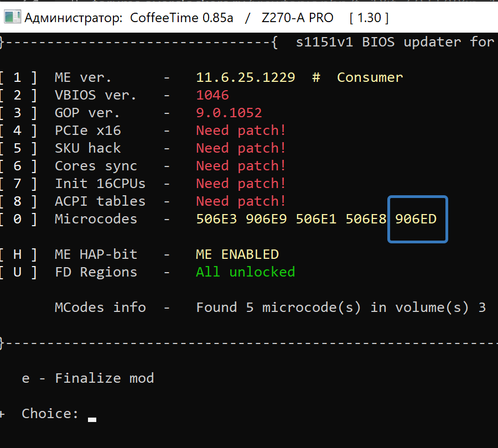Click the Choice input cursor
Viewport: 498px width, 448px height.
[92, 419]
